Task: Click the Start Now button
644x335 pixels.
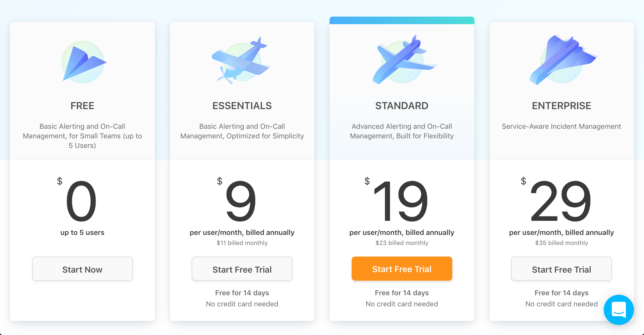Action: [83, 269]
